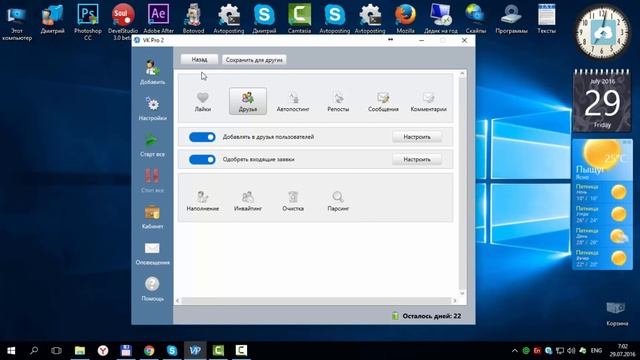The height and width of the screenshot is (360, 640).
Task: Open the Наполнение tool
Action: pos(203,201)
